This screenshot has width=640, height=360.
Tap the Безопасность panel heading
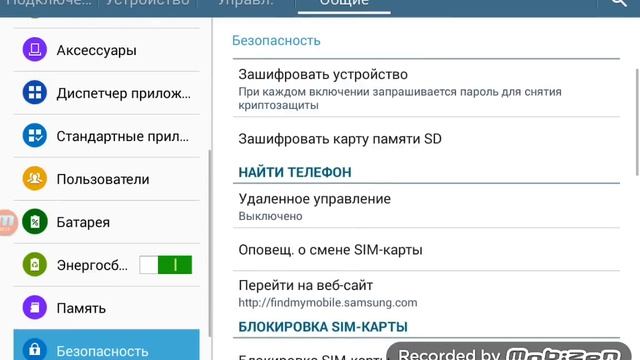point(276,41)
